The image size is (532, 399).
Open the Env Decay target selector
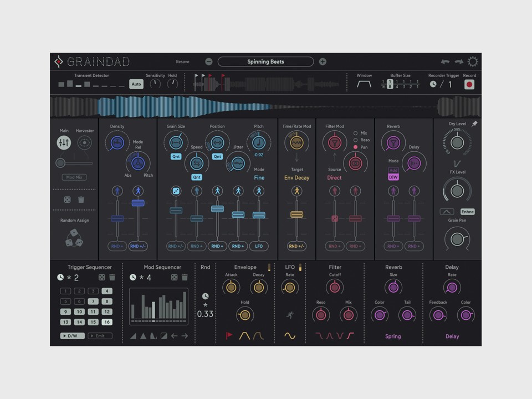296,177
